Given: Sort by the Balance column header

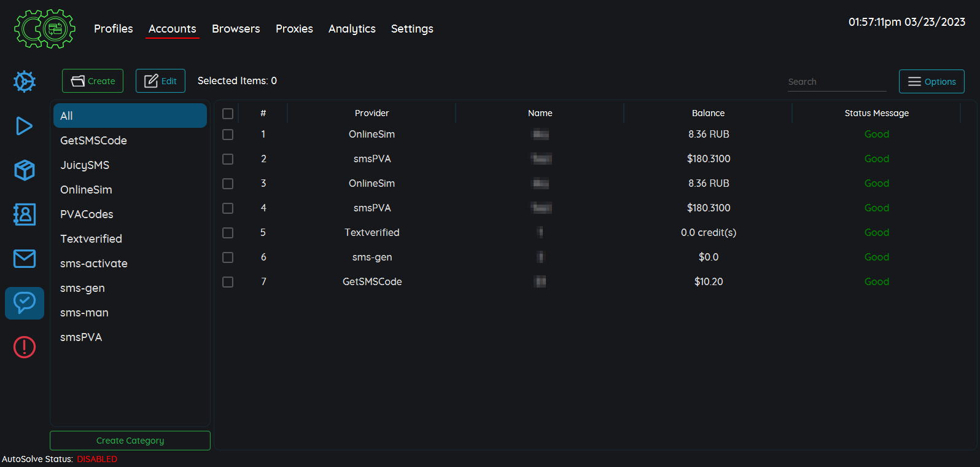Looking at the screenshot, I should tap(708, 113).
